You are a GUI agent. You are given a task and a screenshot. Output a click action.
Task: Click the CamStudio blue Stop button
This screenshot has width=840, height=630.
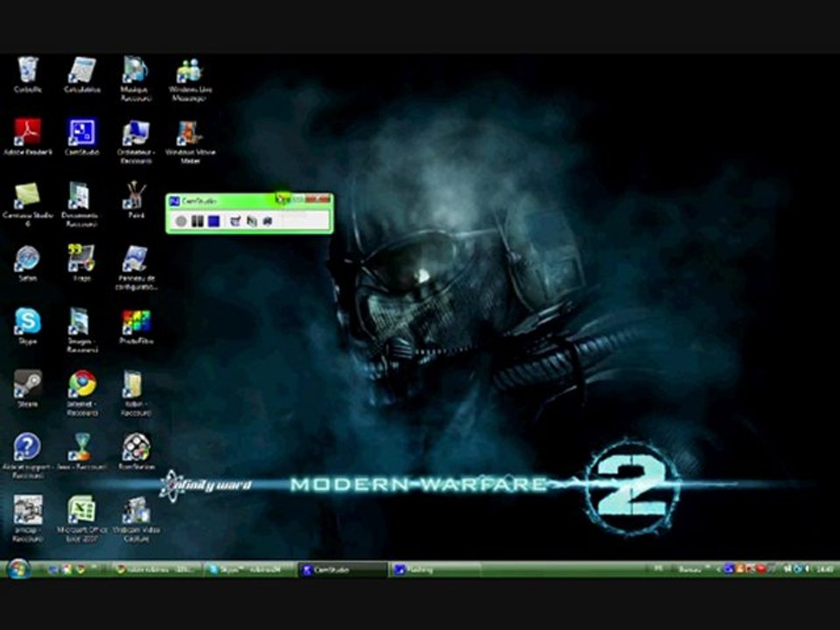(213, 220)
